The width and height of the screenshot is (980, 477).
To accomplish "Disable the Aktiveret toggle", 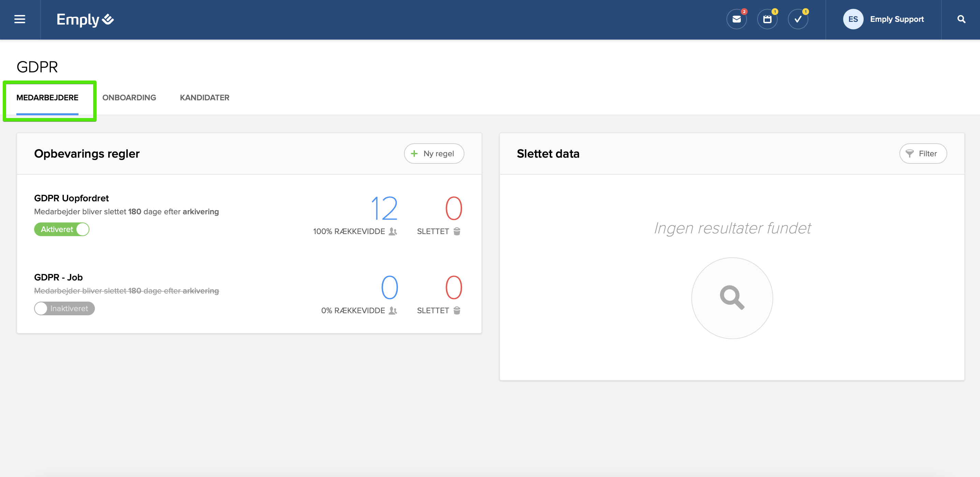I will (x=62, y=229).
